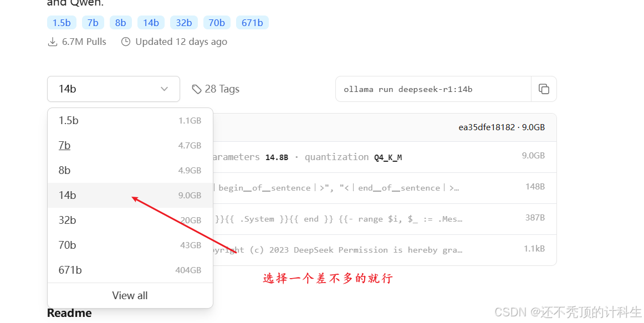Viewport: 644px width, 323px height.
Task: Choose the 7b model from the list
Action: [x=130, y=145]
